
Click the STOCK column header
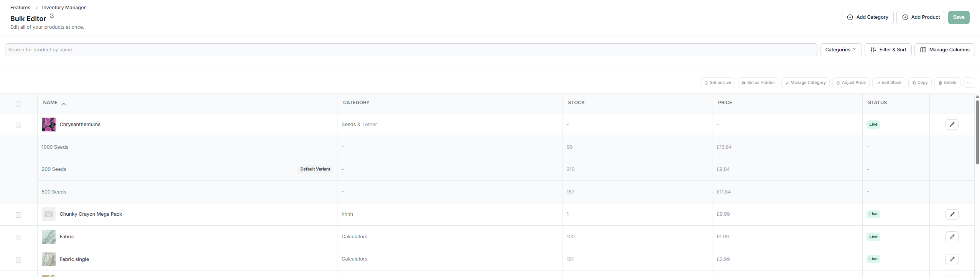[576, 103]
